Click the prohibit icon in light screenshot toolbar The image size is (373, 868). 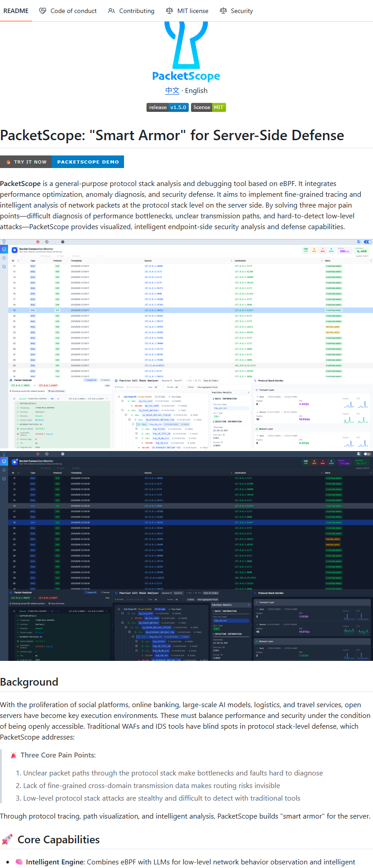(47, 242)
